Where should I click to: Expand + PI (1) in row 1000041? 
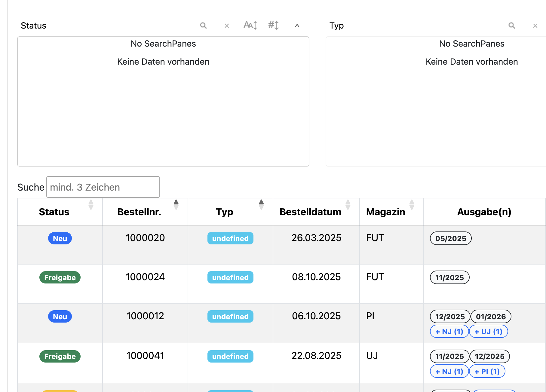point(487,371)
